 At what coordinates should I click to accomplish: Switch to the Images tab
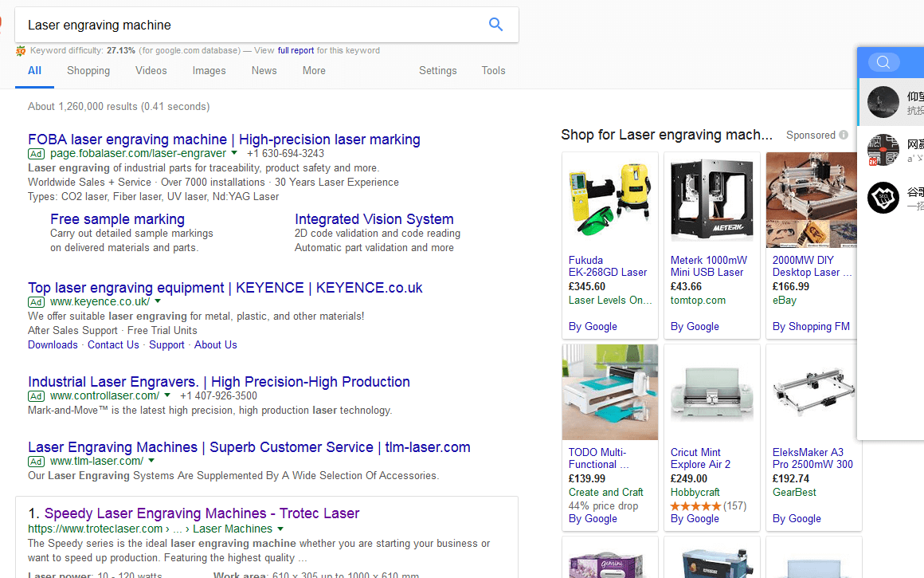pos(209,71)
